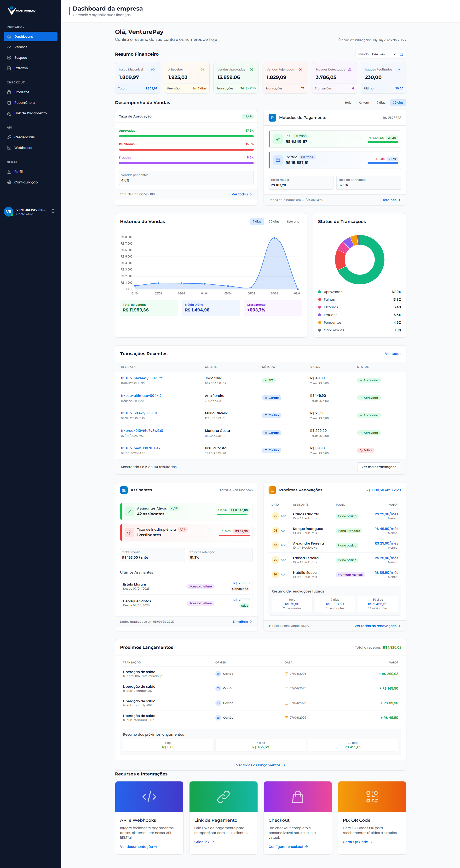Image resolution: width=460 pixels, height=868 pixels.
Task: Click the Próximas Renovações calendar icon
Action: tap(272, 490)
